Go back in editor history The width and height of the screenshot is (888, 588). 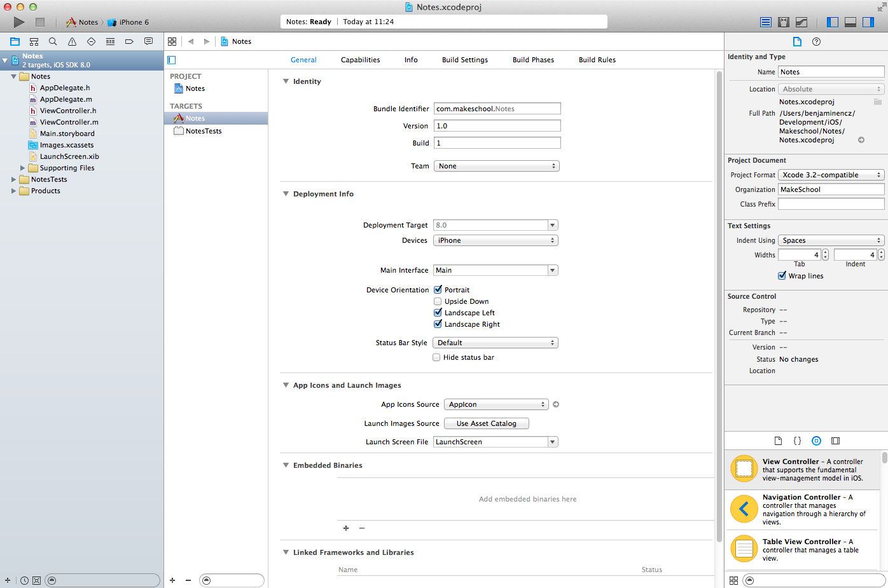[x=191, y=41]
